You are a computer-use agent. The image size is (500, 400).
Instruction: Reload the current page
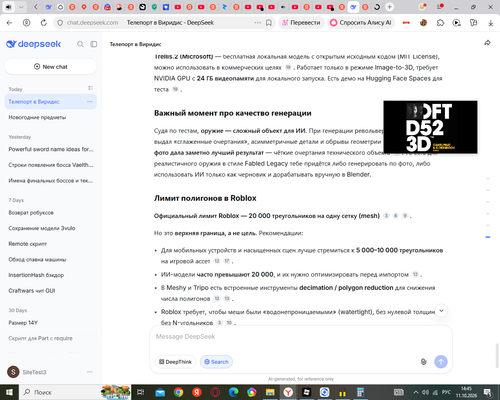(x=44, y=23)
